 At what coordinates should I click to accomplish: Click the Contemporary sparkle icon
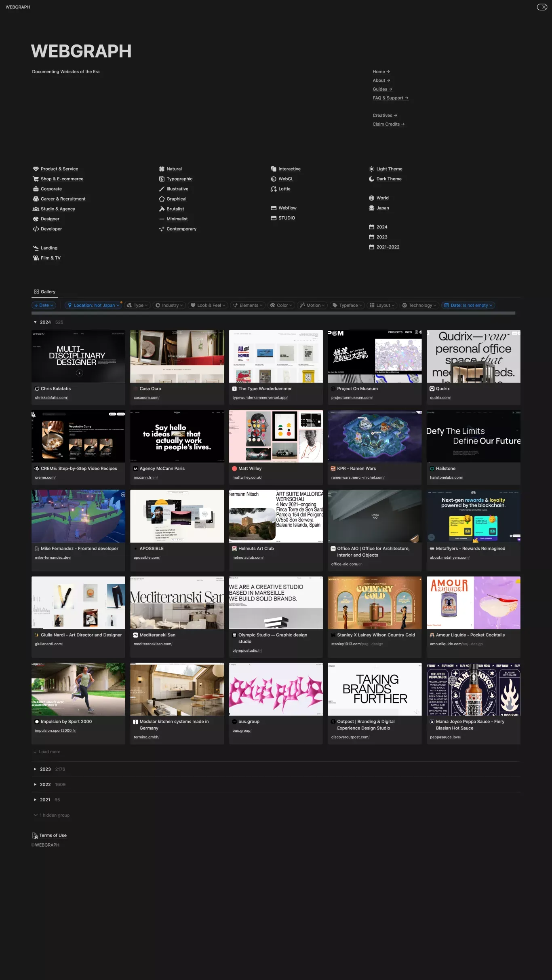tap(162, 229)
